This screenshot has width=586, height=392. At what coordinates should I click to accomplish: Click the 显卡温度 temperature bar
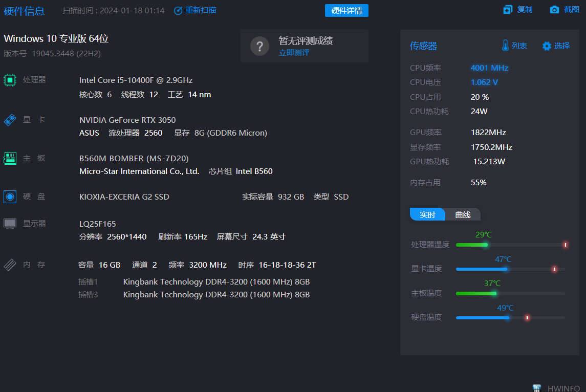pos(510,269)
